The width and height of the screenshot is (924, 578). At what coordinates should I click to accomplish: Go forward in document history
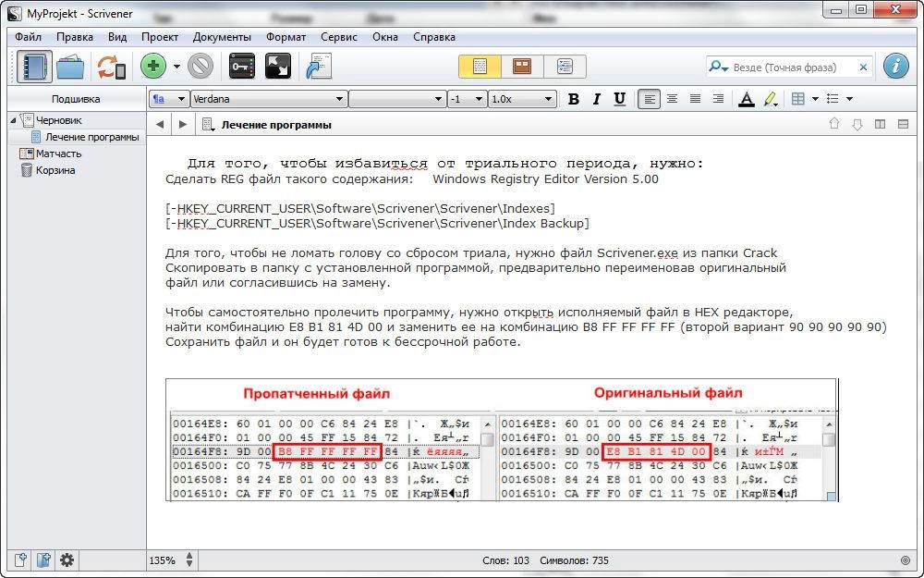[183, 125]
